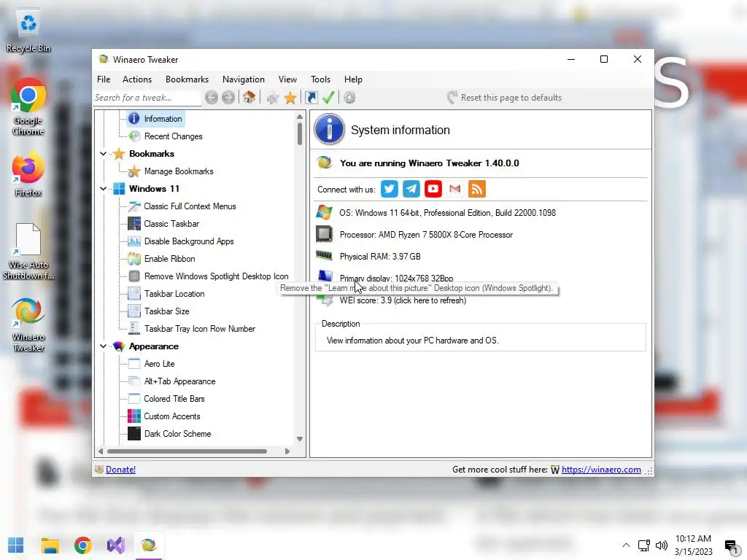This screenshot has height=560, width=747.
Task: Open the Actions menu
Action: tap(137, 79)
